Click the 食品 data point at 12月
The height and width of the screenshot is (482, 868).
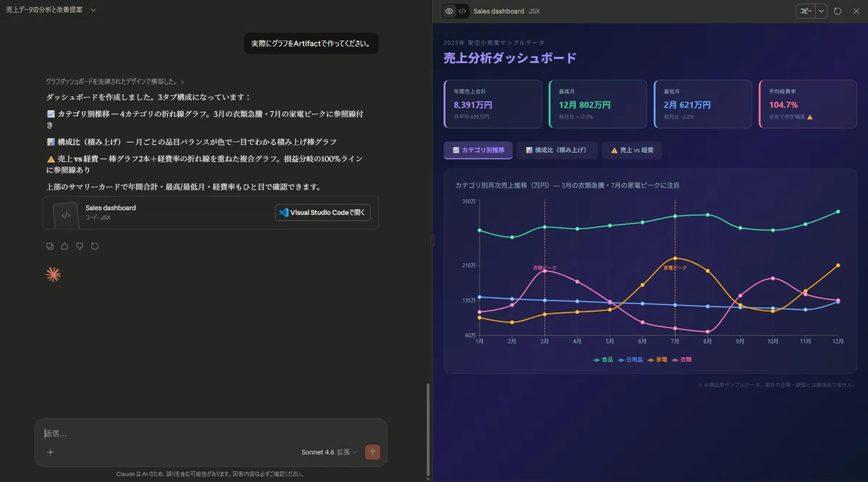[x=838, y=211]
